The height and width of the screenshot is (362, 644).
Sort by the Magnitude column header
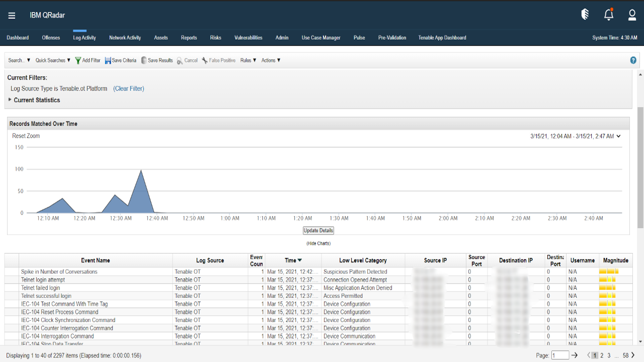tap(616, 260)
